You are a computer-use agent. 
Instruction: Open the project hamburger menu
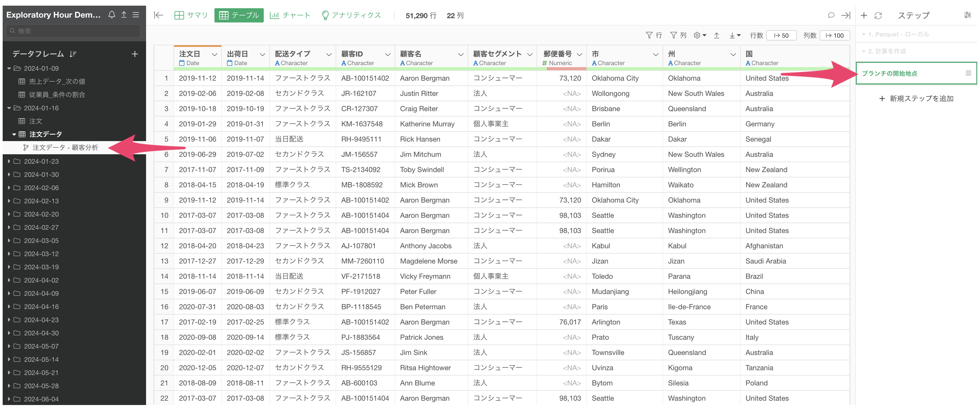(135, 15)
